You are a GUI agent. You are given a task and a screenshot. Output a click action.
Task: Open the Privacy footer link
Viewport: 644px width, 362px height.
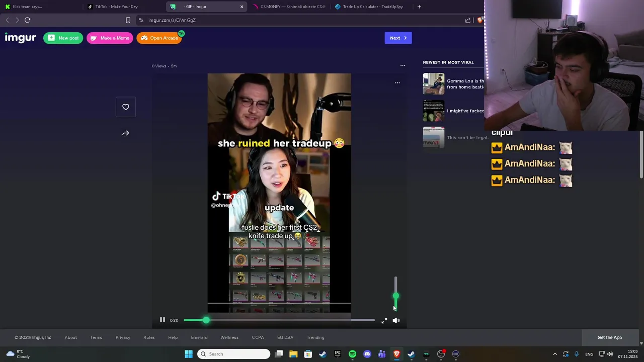pyautogui.click(x=123, y=337)
